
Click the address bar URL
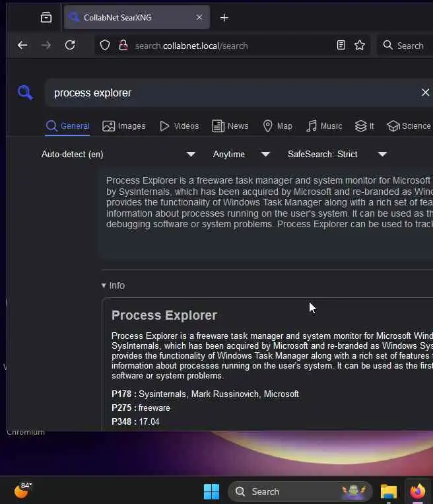[191, 46]
